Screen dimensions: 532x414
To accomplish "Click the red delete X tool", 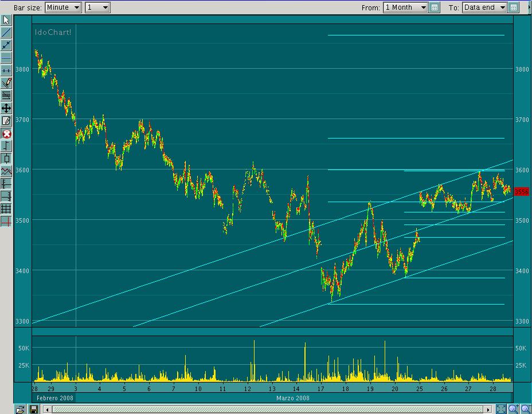I will click(x=6, y=133).
